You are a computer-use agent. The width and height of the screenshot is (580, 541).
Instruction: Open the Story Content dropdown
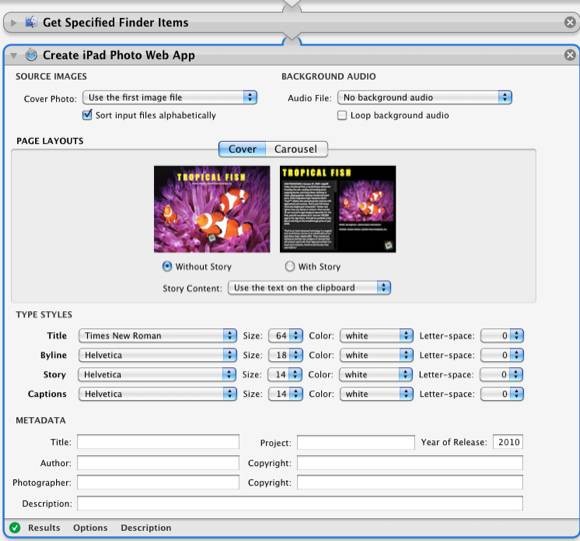point(309,288)
